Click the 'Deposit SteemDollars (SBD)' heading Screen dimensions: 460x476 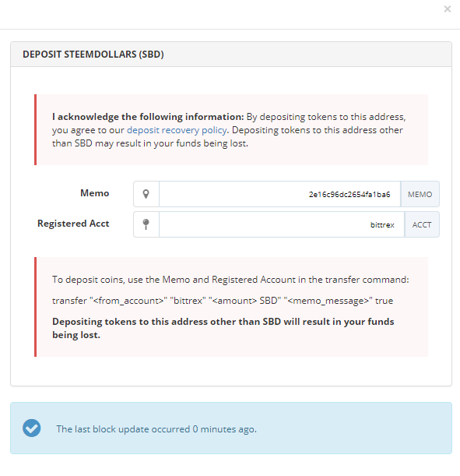(93, 55)
